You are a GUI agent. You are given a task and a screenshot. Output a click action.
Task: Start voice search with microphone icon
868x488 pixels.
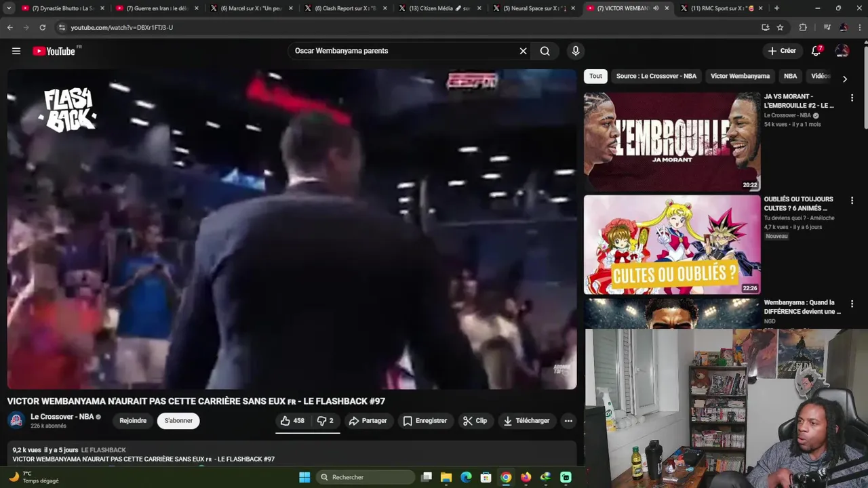pyautogui.click(x=575, y=51)
